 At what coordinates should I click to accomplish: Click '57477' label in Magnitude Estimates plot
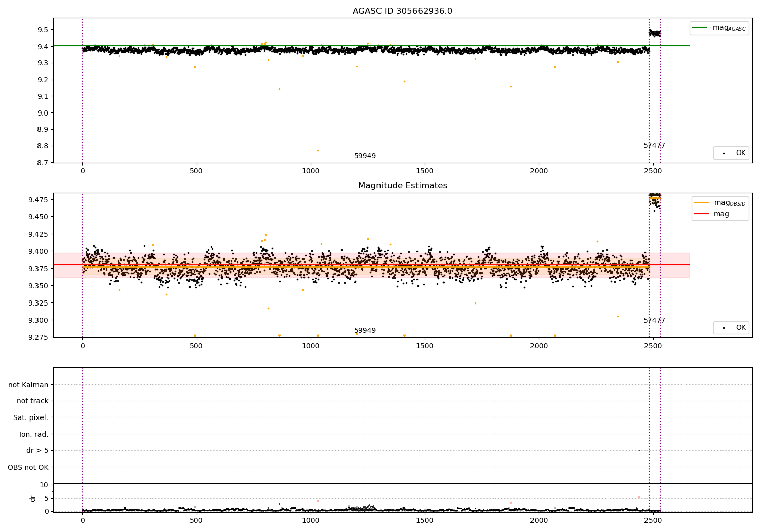pyautogui.click(x=654, y=321)
